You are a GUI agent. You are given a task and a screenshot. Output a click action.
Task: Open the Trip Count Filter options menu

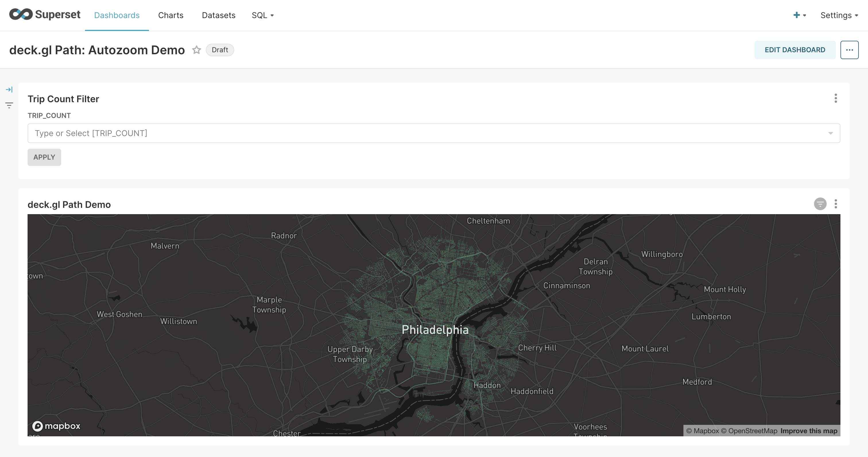(835, 99)
